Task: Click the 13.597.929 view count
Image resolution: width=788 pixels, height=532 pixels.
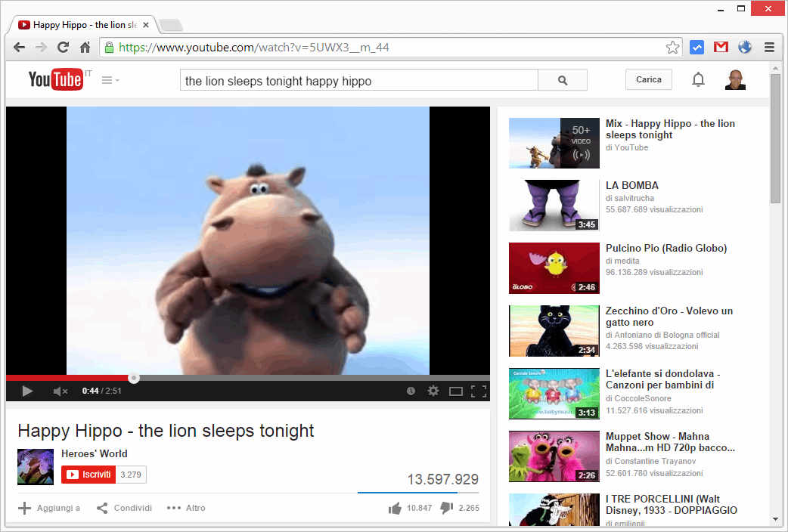Action: tap(442, 479)
